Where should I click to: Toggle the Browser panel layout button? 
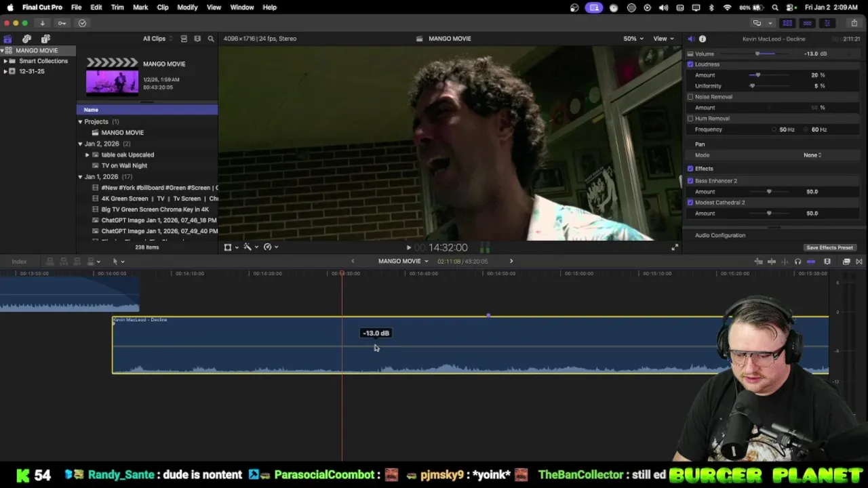[x=787, y=23]
